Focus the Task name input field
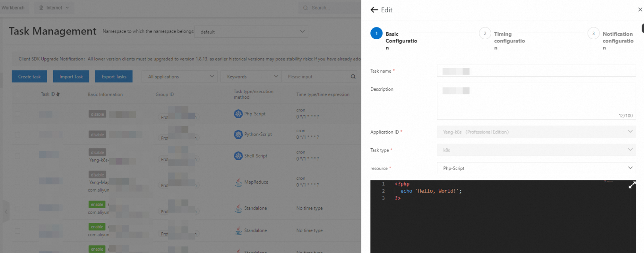644x253 pixels. coord(536,71)
